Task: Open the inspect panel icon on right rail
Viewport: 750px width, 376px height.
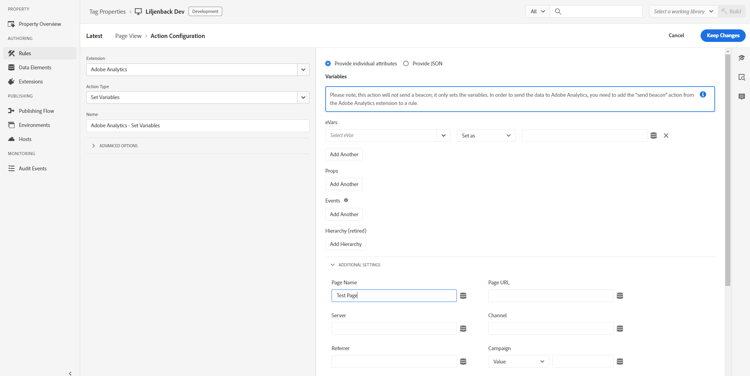Action: (741, 77)
